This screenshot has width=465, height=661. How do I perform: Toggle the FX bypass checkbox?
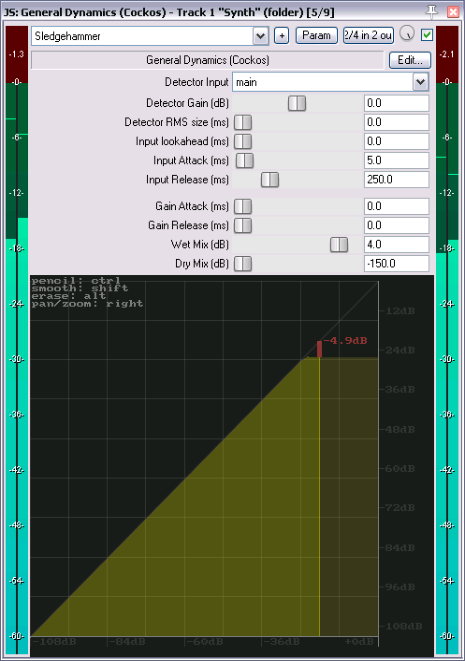(x=427, y=35)
